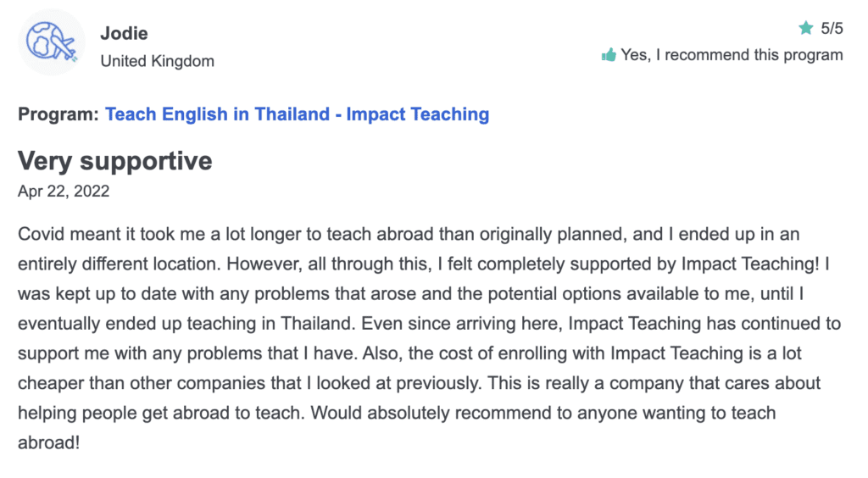This screenshot has width=868, height=478.
Task: Click the globe and airplane avatar icon
Action: (x=52, y=42)
